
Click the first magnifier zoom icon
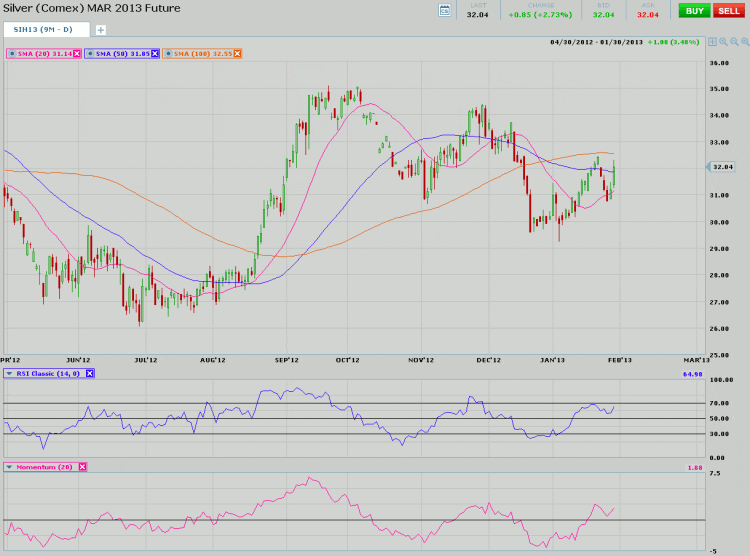[723, 42]
